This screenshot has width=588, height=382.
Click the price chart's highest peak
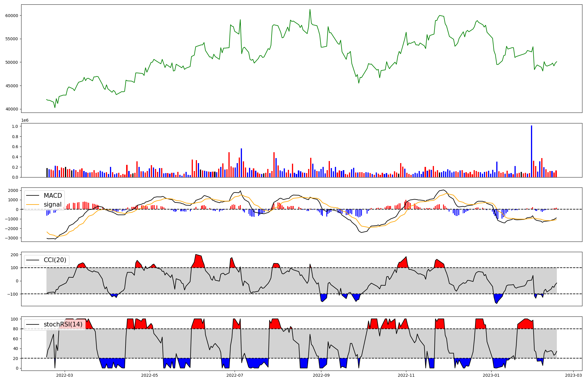pyautogui.click(x=310, y=10)
